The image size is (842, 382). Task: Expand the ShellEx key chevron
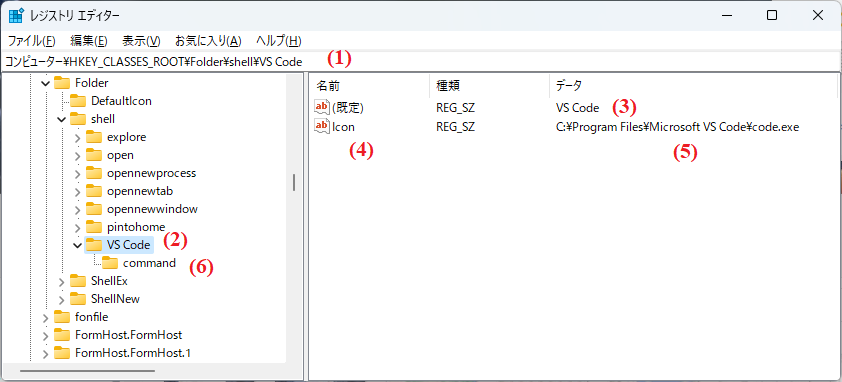62,282
